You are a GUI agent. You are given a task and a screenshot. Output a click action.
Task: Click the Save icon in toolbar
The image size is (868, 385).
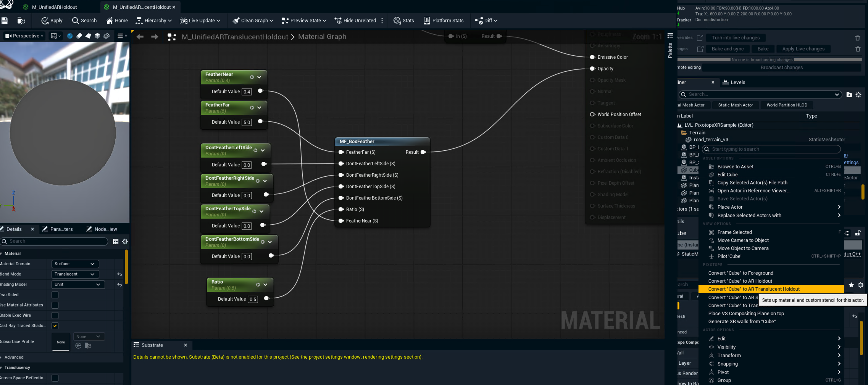(5, 21)
